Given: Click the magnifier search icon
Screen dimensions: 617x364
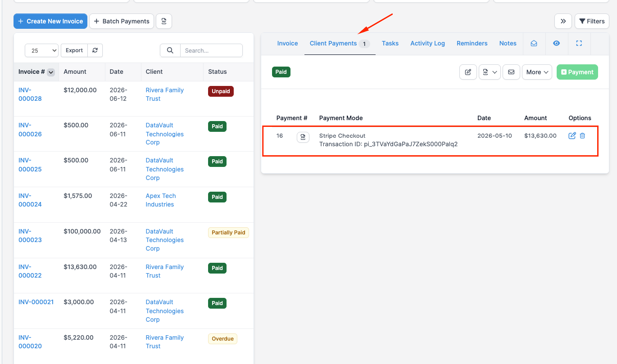Looking at the screenshot, I should [x=170, y=50].
